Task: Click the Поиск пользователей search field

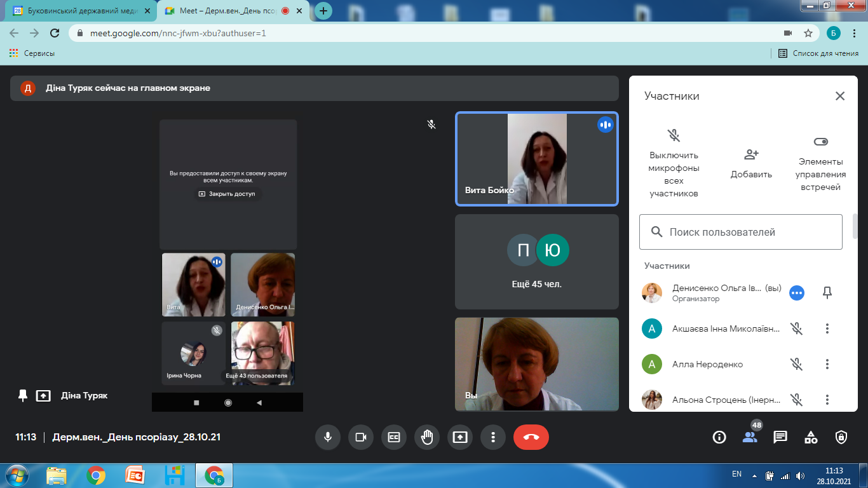Action: point(741,232)
